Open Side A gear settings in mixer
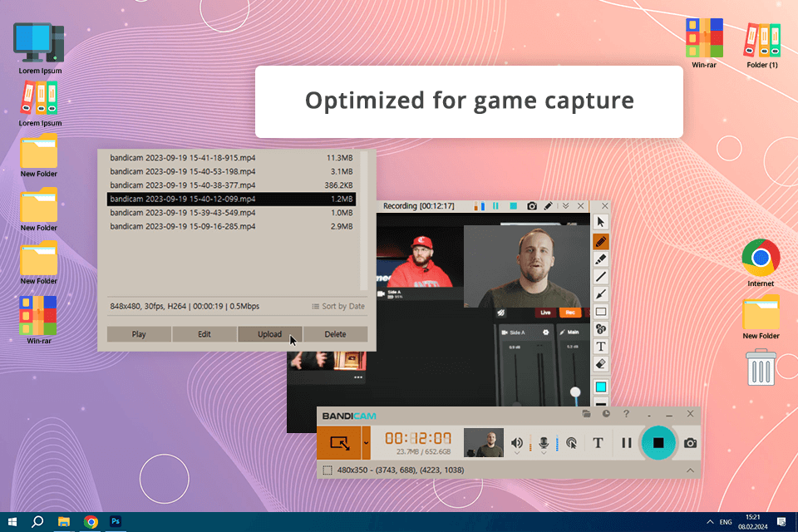Image resolution: width=798 pixels, height=532 pixels. (545, 332)
